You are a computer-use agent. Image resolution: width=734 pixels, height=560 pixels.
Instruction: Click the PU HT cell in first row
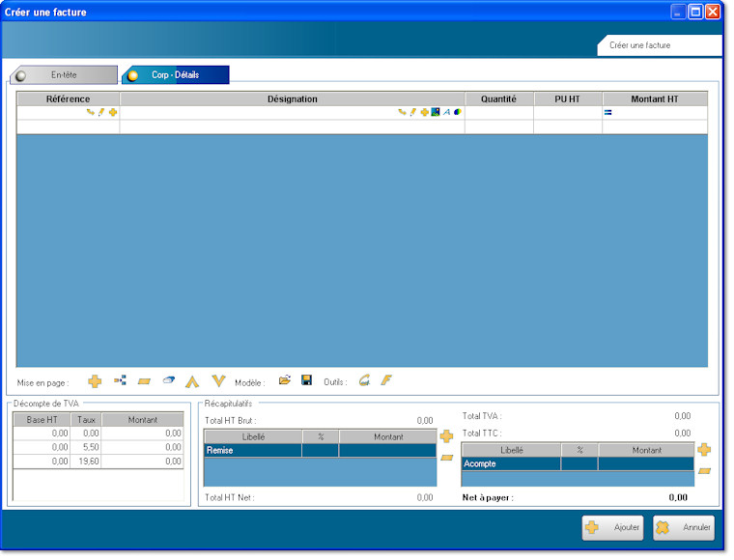coord(567,113)
